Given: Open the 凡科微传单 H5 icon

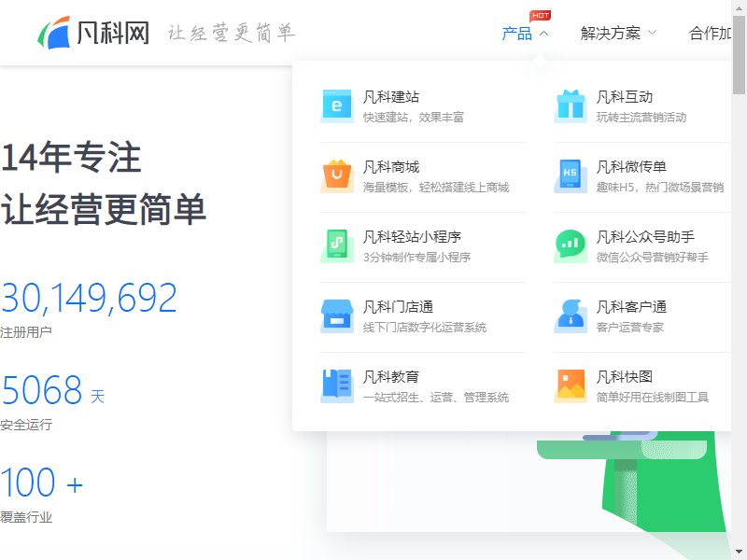Looking at the screenshot, I should 571,175.
